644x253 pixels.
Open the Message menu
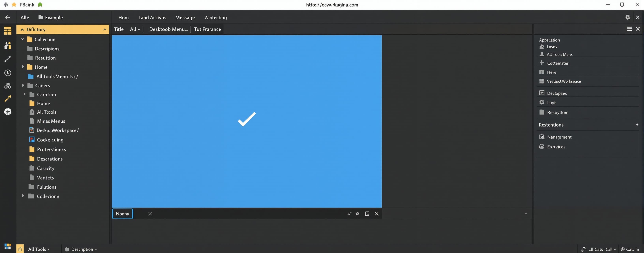[185, 18]
